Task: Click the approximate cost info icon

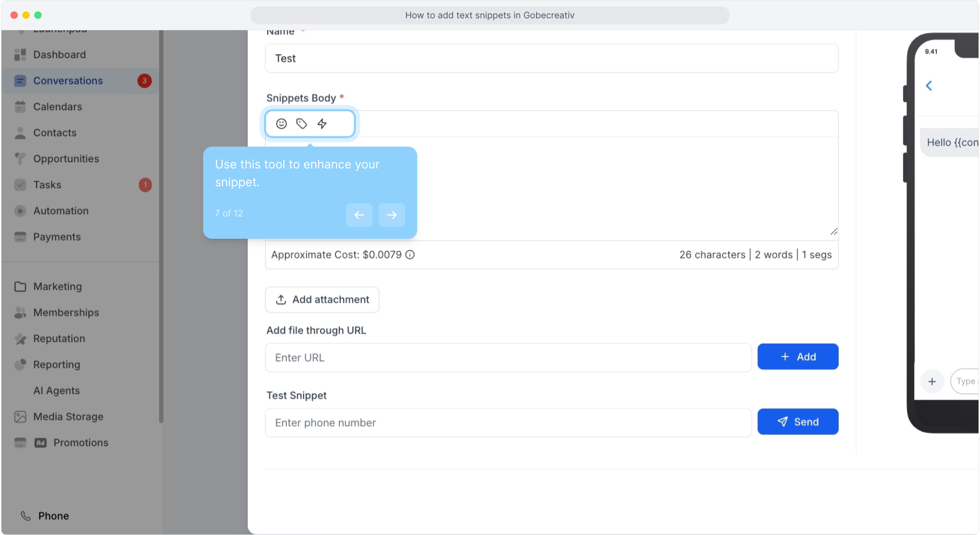Action: (x=410, y=255)
